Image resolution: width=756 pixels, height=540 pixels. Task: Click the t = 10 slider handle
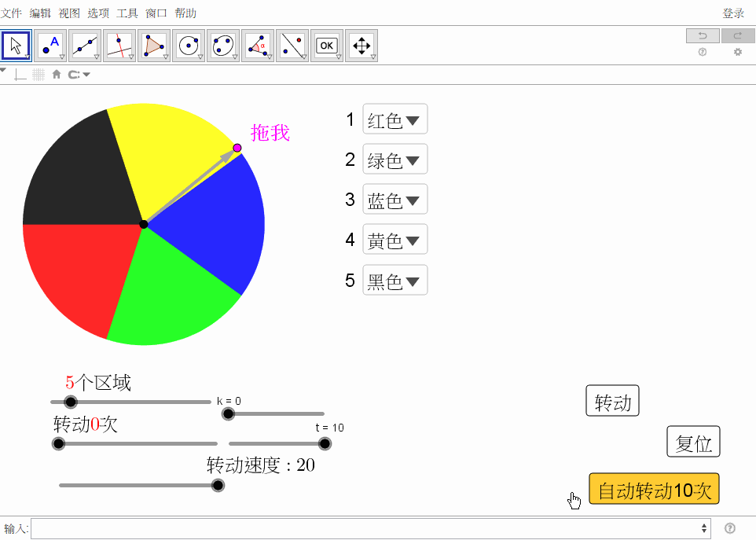(325, 443)
